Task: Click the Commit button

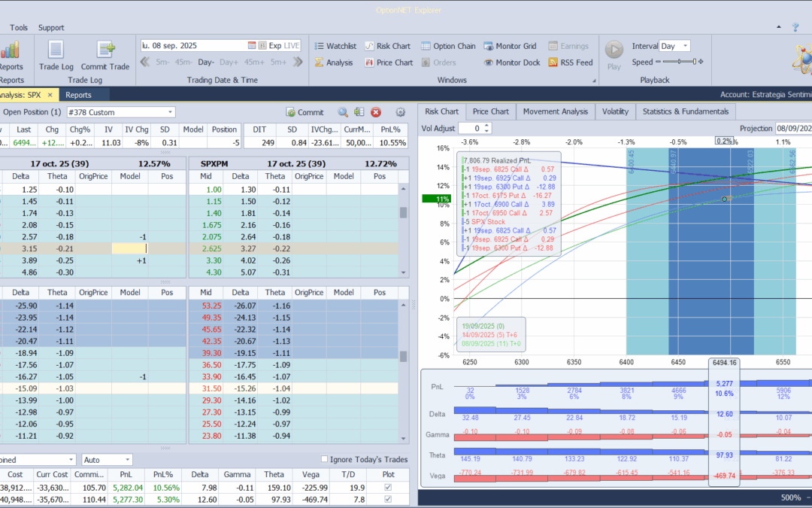Action: coord(304,112)
